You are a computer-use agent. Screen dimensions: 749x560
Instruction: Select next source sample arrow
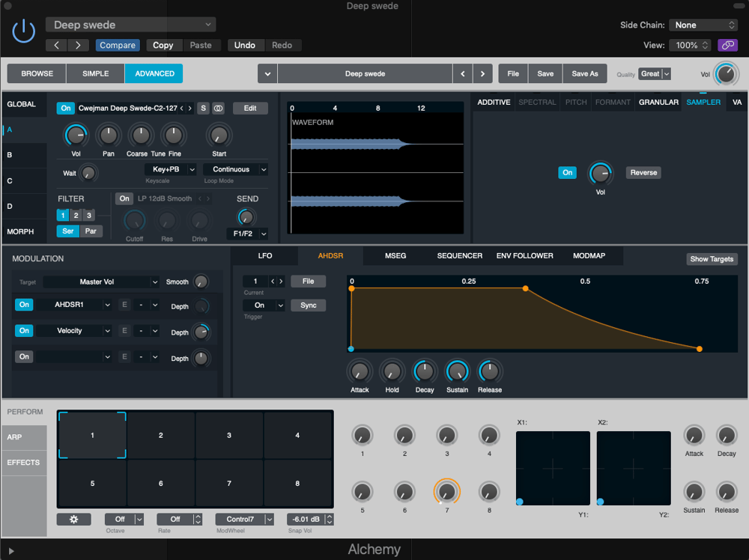coord(189,109)
